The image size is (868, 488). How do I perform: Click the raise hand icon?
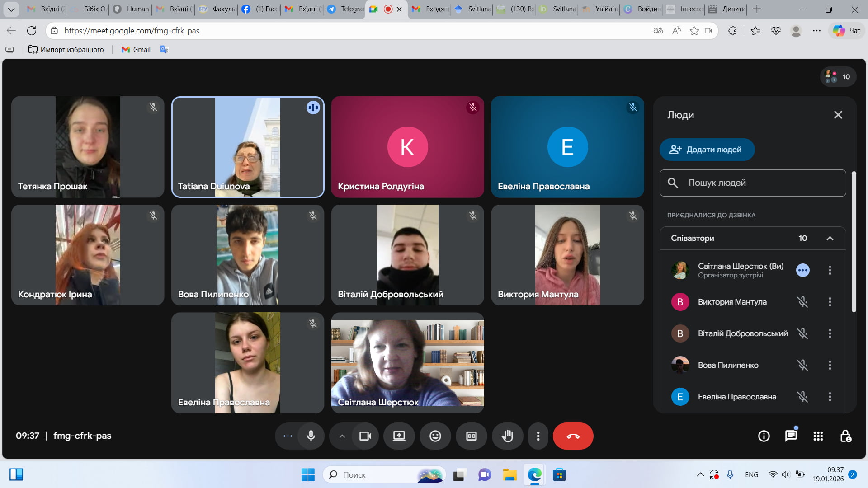coord(507,436)
